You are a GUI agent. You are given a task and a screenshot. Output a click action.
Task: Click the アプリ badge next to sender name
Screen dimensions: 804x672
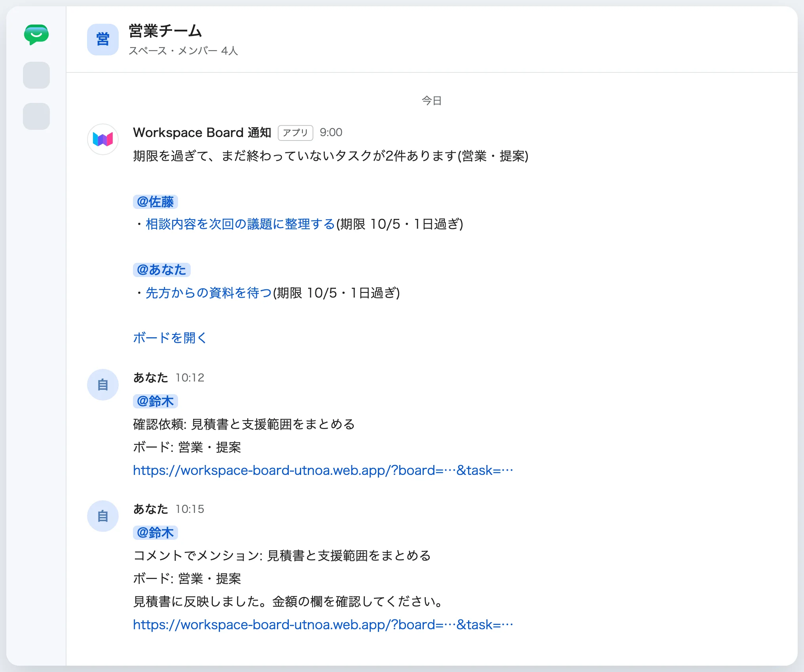pyautogui.click(x=296, y=133)
